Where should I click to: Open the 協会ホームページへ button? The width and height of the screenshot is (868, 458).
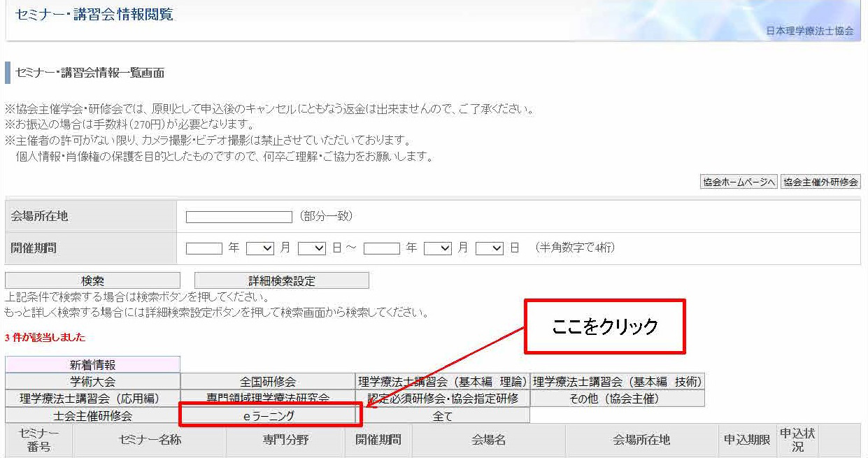coord(739,181)
